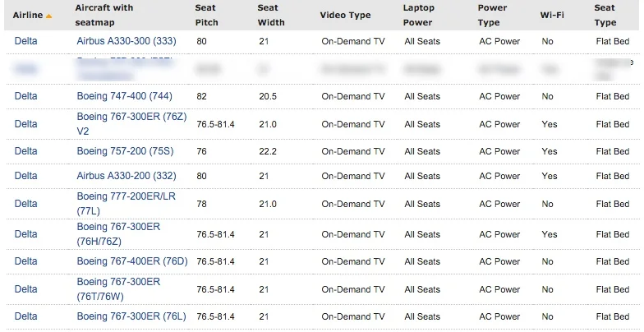644x332 pixels.
Task: Sort by the Airline column header
Action: 28,15
